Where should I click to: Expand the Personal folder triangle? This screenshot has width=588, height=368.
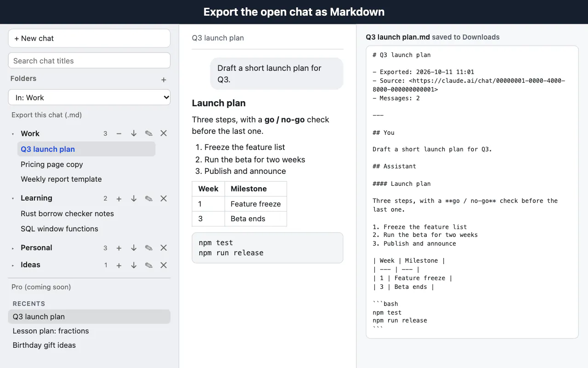pyautogui.click(x=13, y=248)
